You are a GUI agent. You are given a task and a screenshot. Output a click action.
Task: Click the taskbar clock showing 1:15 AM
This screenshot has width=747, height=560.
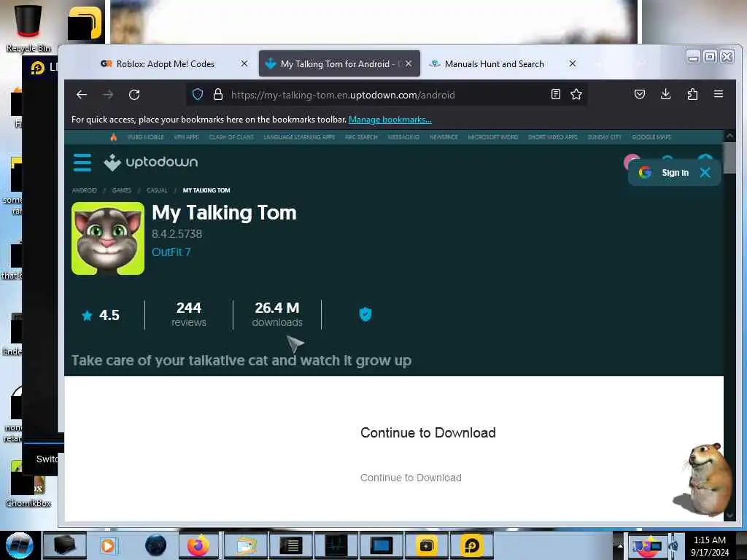(x=710, y=545)
